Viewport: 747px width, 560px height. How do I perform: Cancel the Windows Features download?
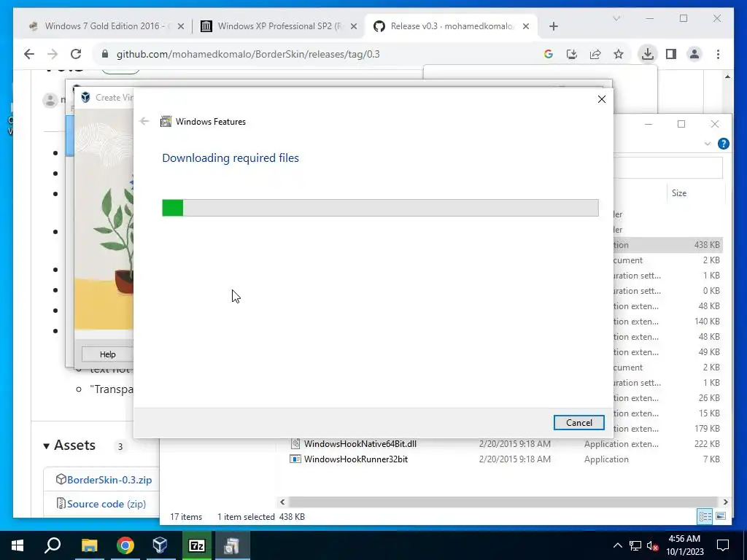click(578, 422)
